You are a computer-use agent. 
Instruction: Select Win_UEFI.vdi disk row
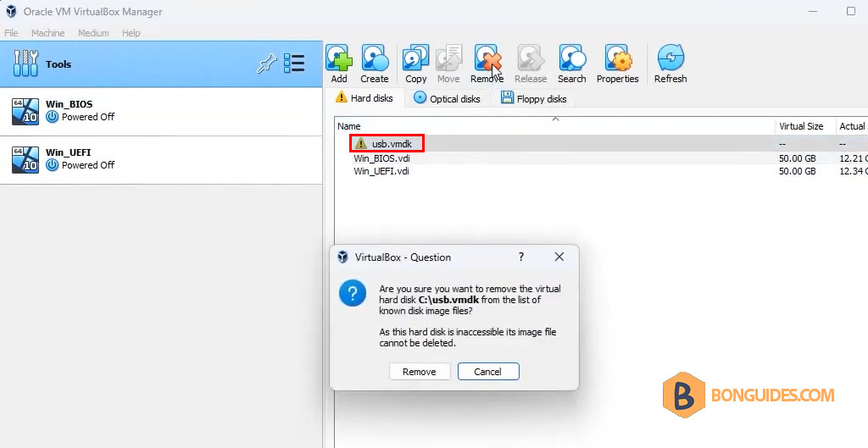[601, 171]
